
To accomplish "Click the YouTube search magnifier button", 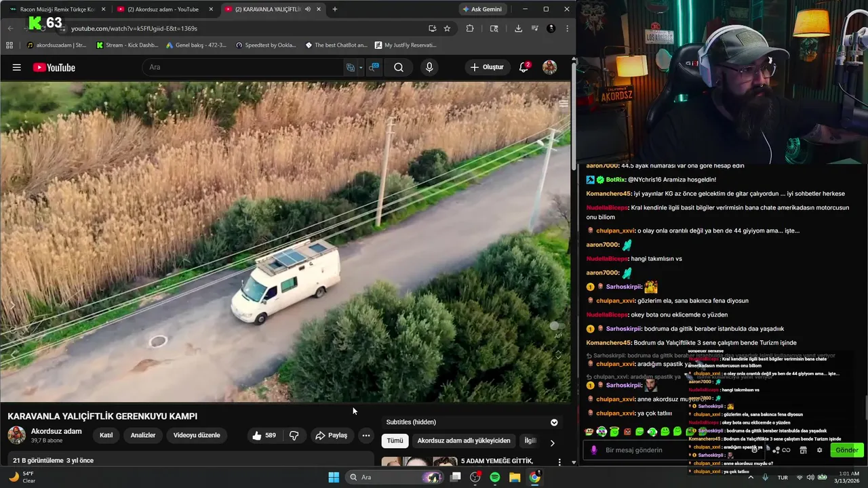I will click(x=399, y=67).
